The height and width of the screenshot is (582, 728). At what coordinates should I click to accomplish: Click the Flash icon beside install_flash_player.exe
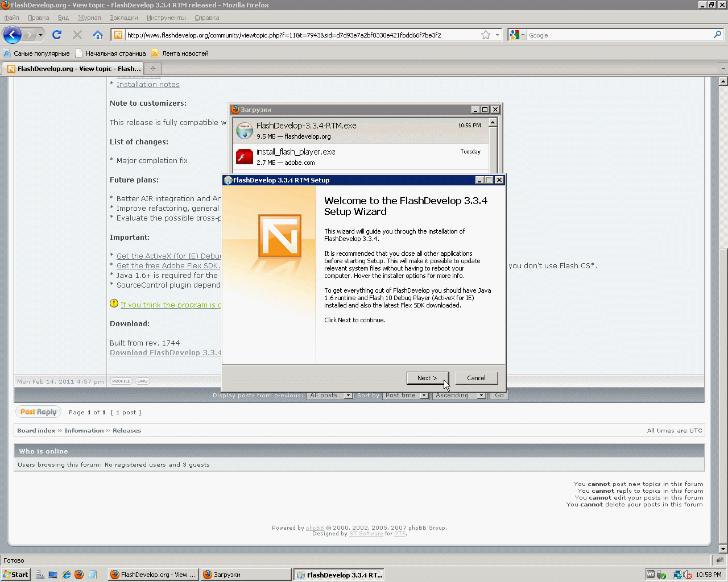[x=245, y=156]
